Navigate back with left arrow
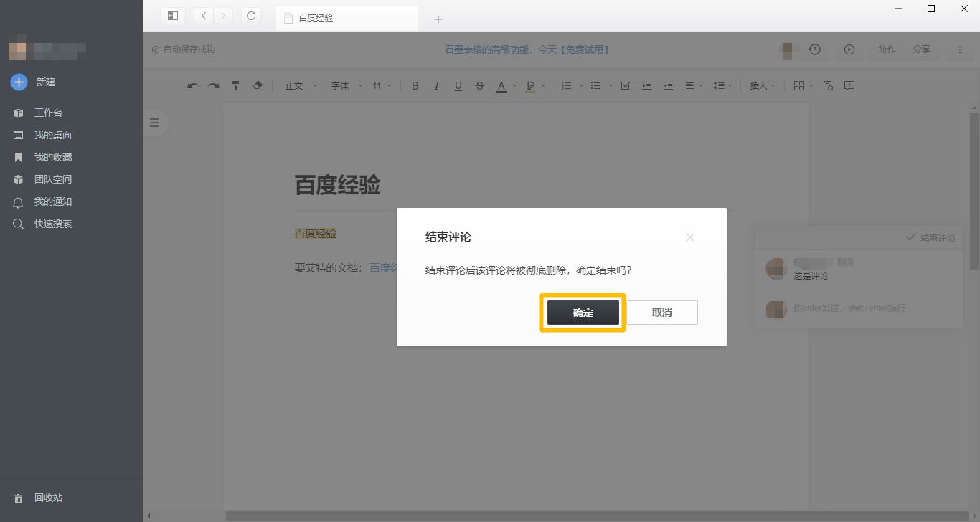 204,16
